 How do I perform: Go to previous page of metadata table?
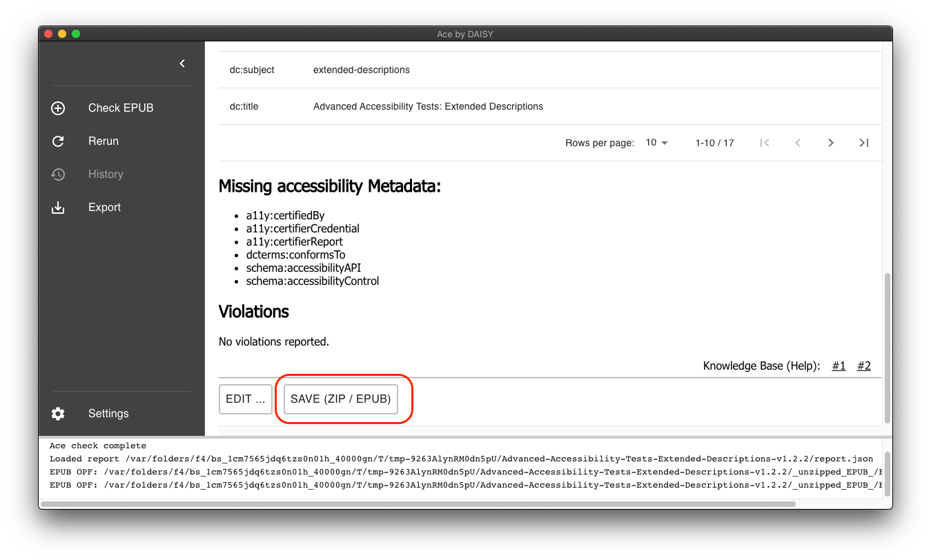[798, 143]
